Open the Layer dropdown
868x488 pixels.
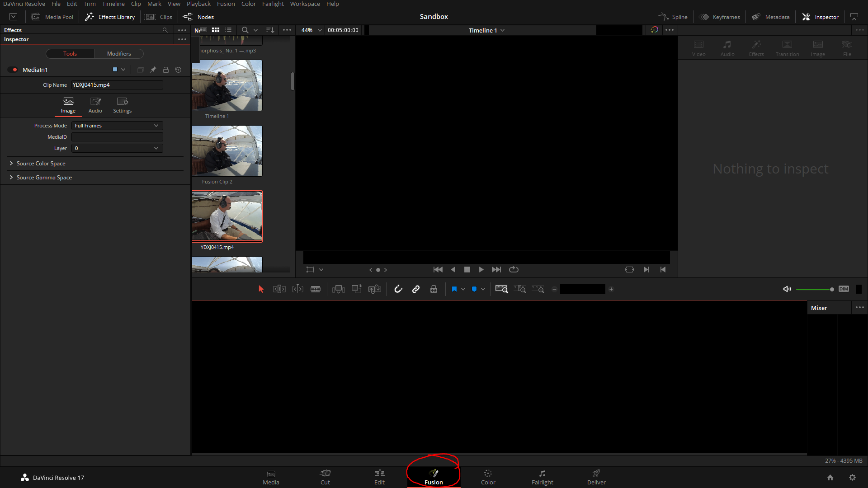click(x=117, y=148)
